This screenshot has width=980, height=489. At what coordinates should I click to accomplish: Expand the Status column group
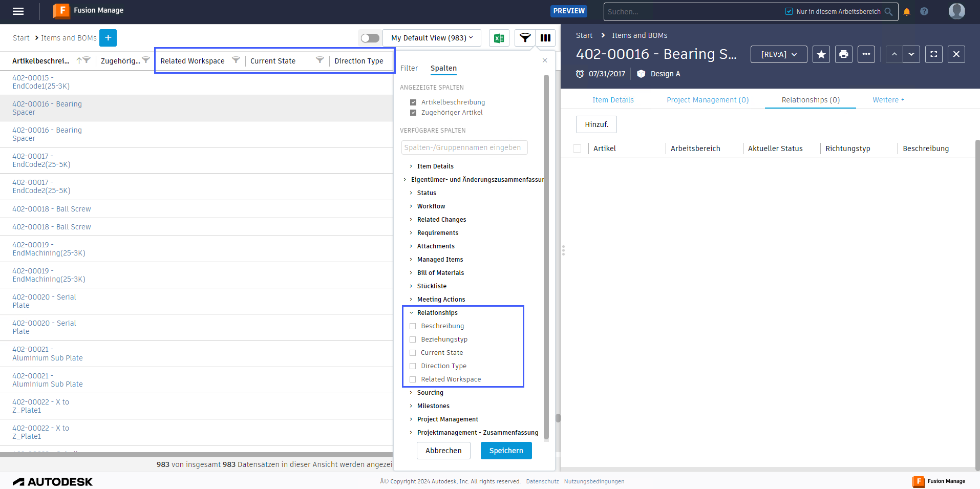[411, 193]
